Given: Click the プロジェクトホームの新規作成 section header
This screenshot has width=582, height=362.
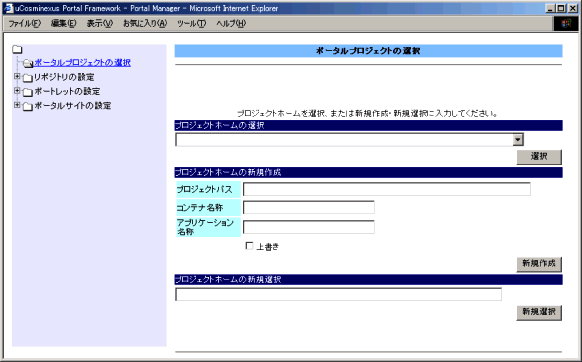Looking at the screenshot, I should 368,172.
